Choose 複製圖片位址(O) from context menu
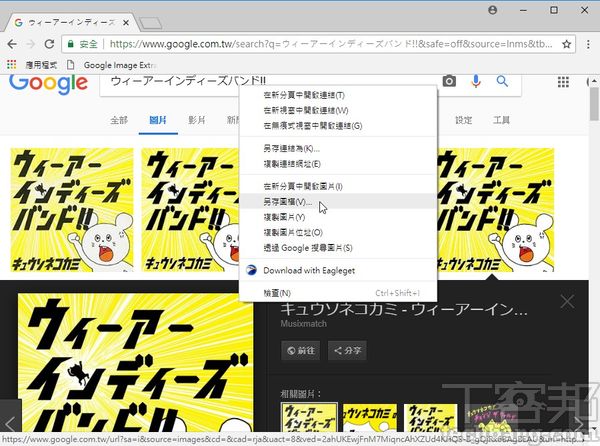The image size is (600, 446). coord(338,233)
